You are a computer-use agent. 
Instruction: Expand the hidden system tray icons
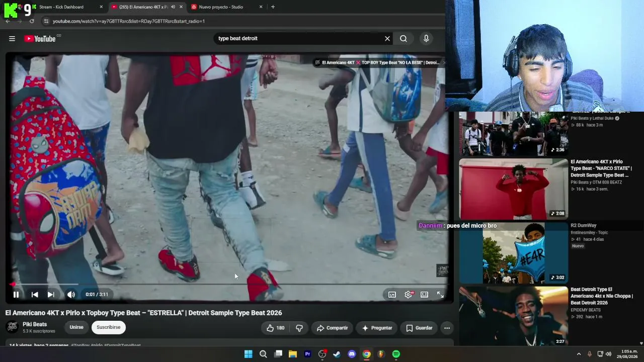(579, 354)
